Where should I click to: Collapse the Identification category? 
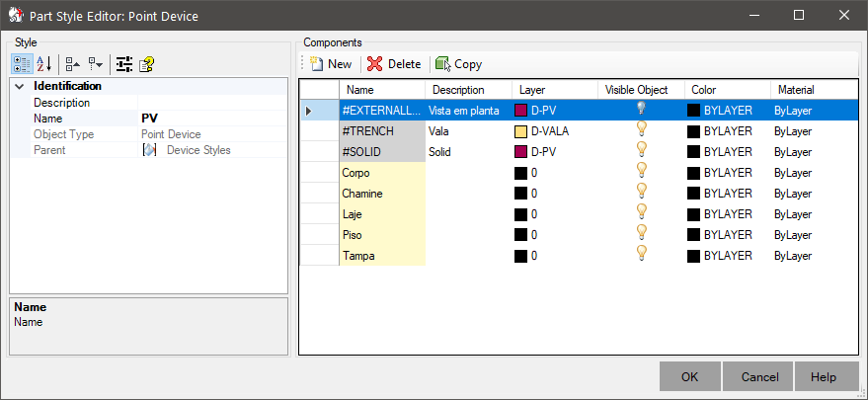click(20, 87)
